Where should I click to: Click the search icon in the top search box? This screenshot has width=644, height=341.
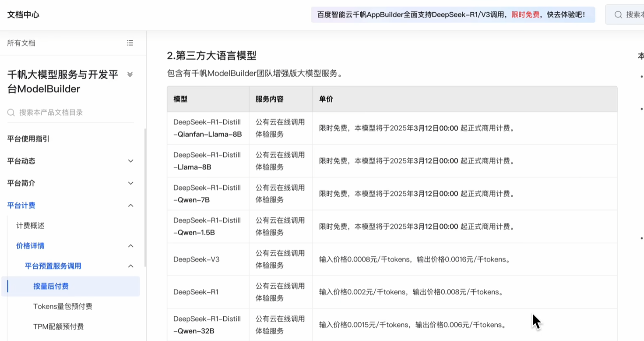coord(618,15)
